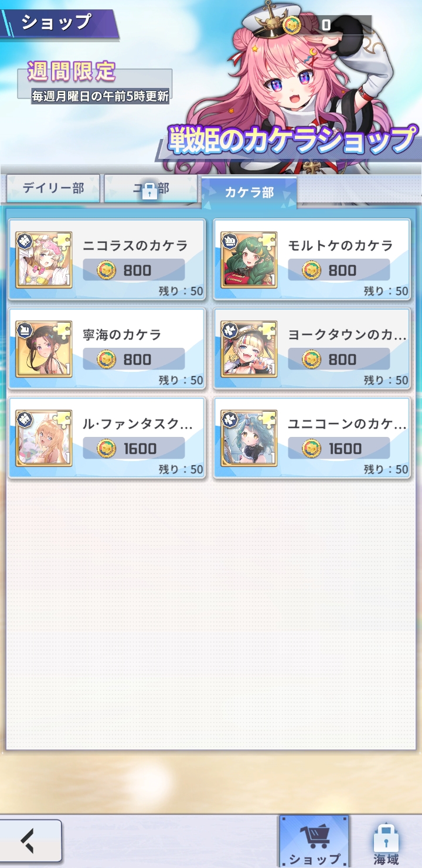The height and width of the screenshot is (868, 422).
Task: Click the lock icon on middle tab
Action: point(150,190)
